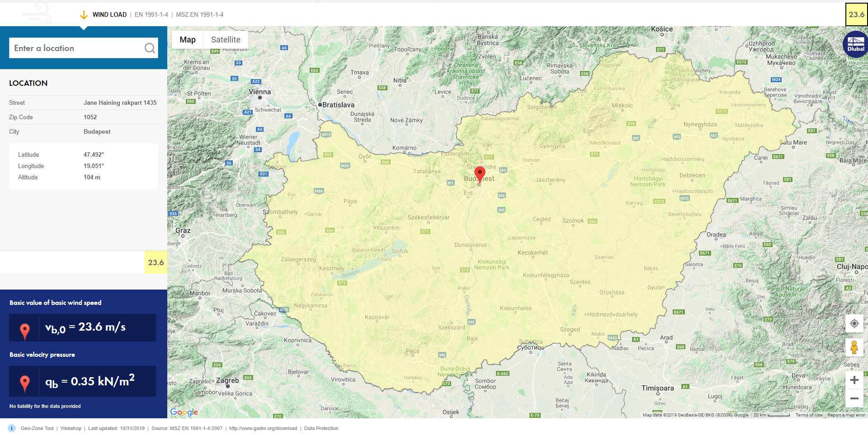Click the info icon in the footer
This screenshot has height=435, width=868.
[x=11, y=428]
